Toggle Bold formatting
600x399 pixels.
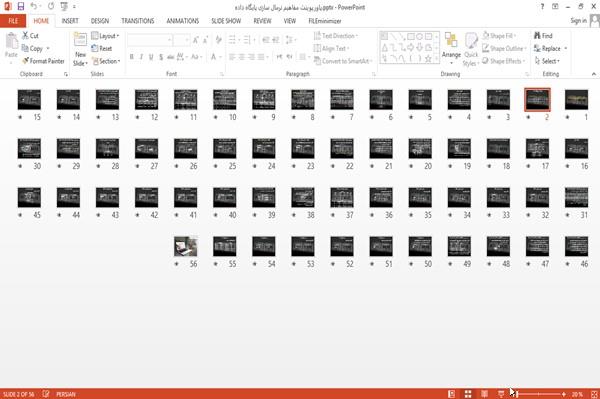click(132, 57)
